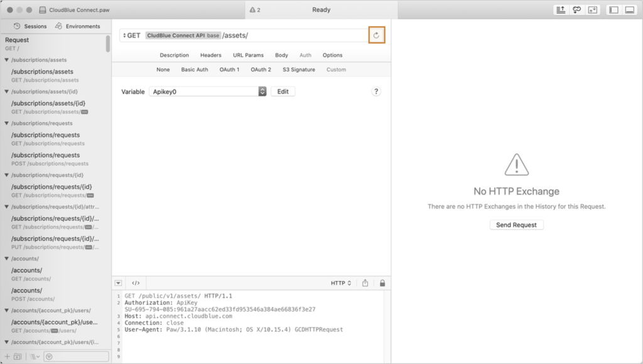
Task: Open the GET method selector
Action: pos(132,35)
